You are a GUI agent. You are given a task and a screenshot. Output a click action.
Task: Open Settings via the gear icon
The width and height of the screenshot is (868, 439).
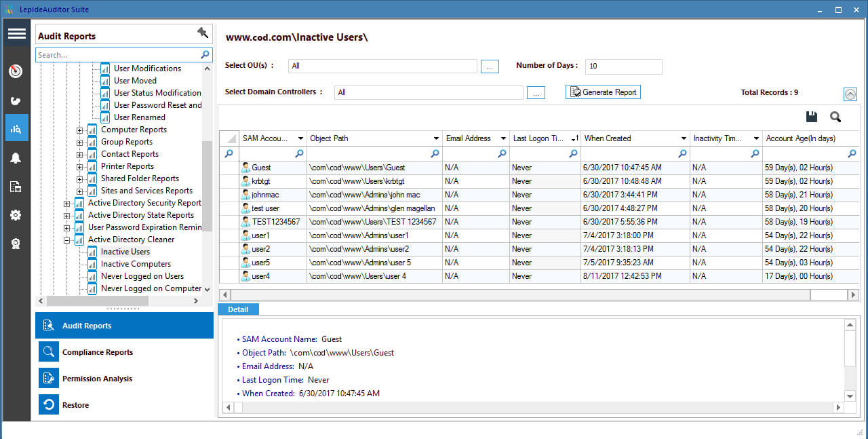[16, 215]
